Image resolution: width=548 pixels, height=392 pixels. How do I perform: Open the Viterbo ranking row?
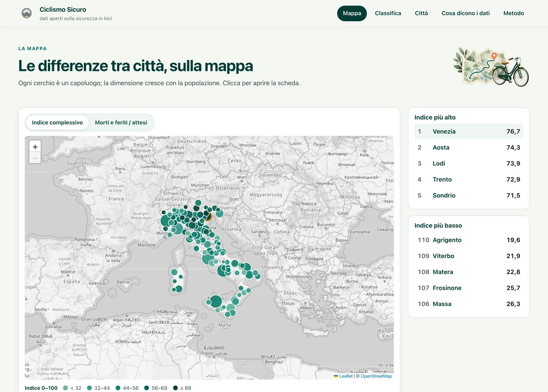tap(469, 256)
